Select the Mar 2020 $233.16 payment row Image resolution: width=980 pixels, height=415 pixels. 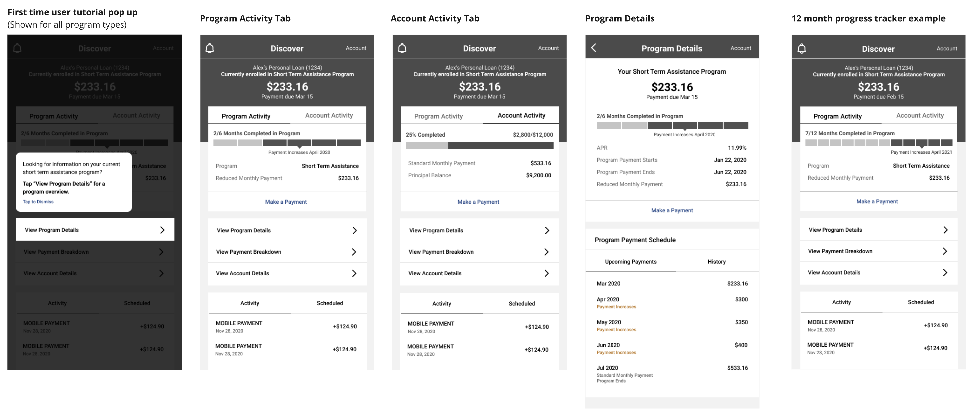[672, 283]
